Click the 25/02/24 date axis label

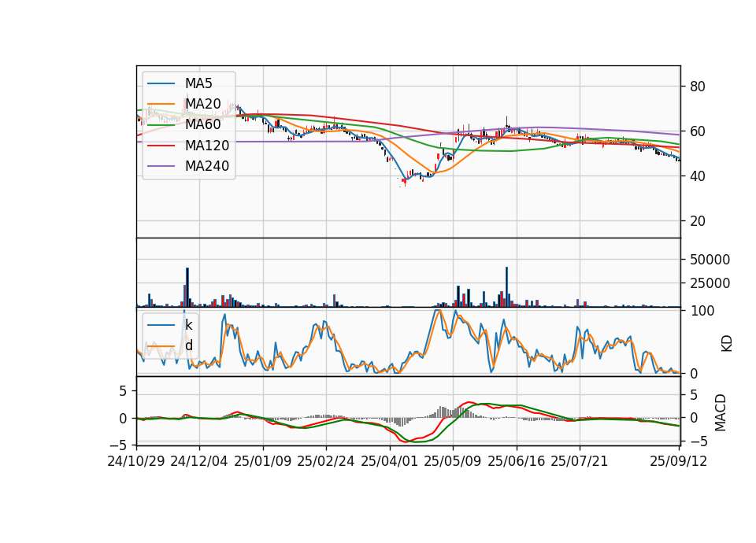[x=326, y=461]
